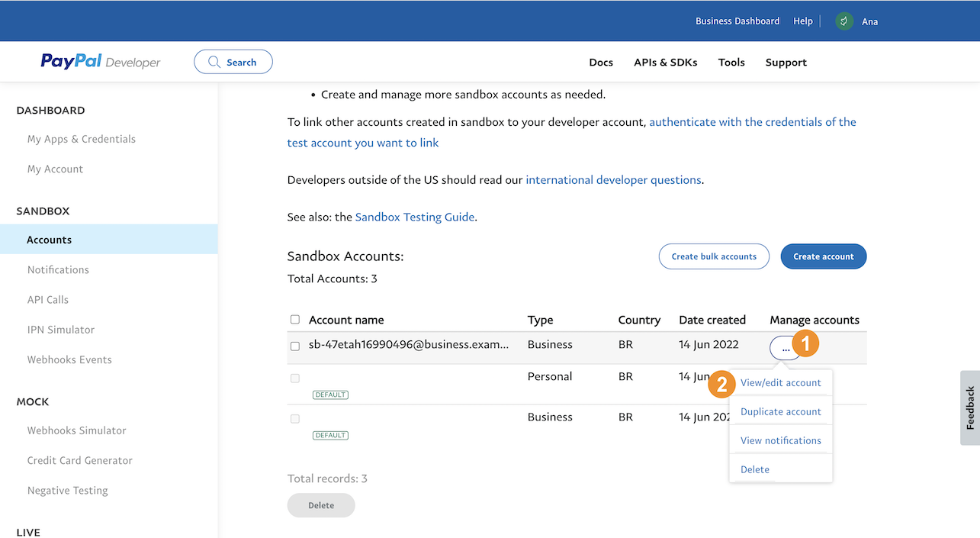Screen dimensions: 980x538
Task: Choose Delete in the account dropdown menu
Action: (755, 470)
